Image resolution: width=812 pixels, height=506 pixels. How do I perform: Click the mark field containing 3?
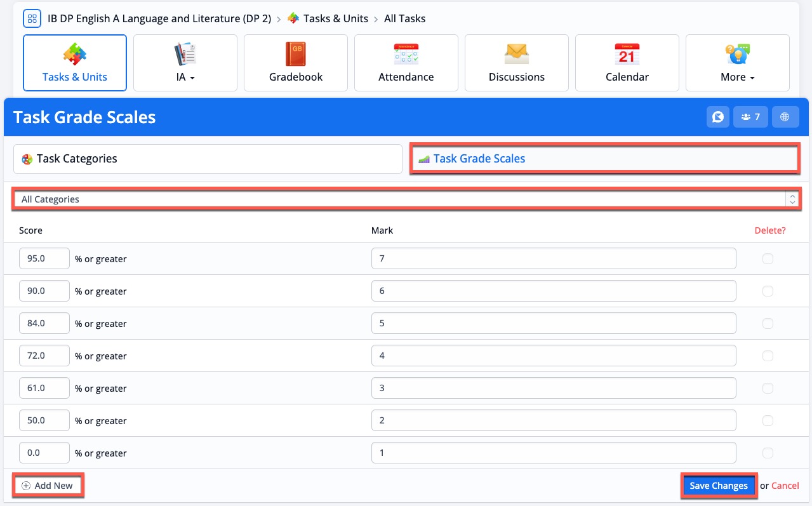[554, 388]
